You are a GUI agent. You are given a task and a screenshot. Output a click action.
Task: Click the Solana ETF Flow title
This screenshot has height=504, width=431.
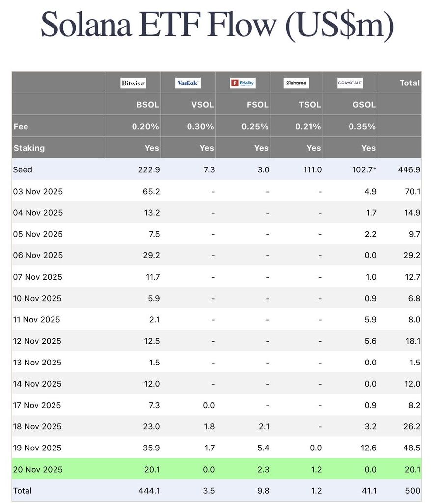[x=216, y=24]
